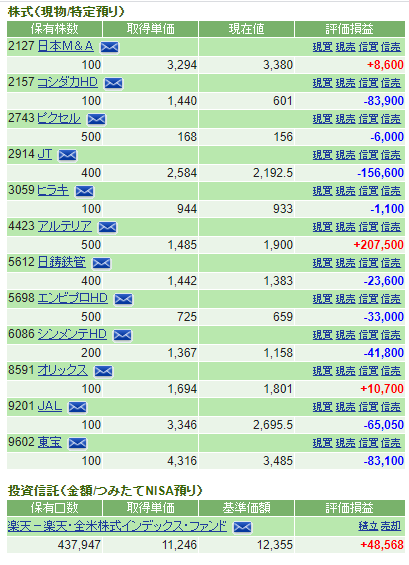Click the 保有株数 column header
The image size is (409, 565).
point(54,29)
